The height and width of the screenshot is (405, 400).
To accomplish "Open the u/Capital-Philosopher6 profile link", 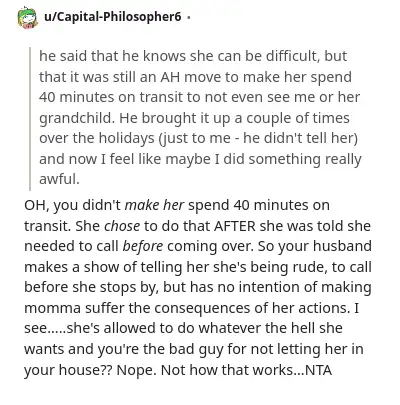I will click(113, 16).
